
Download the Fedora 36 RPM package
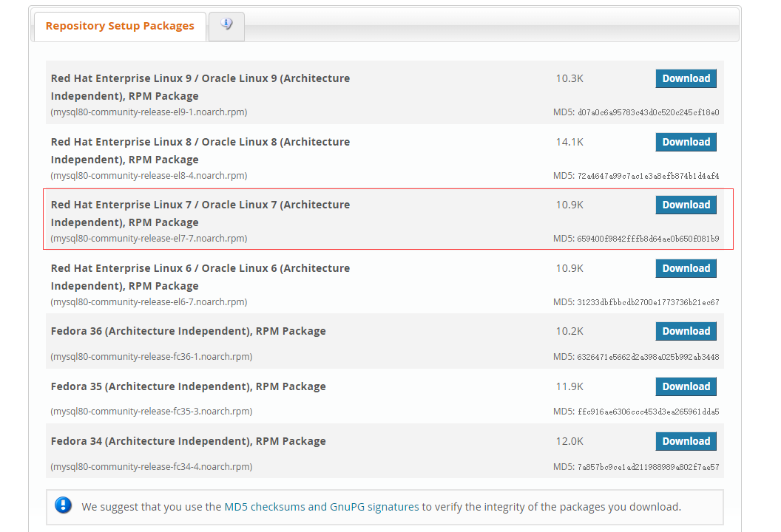coord(686,331)
